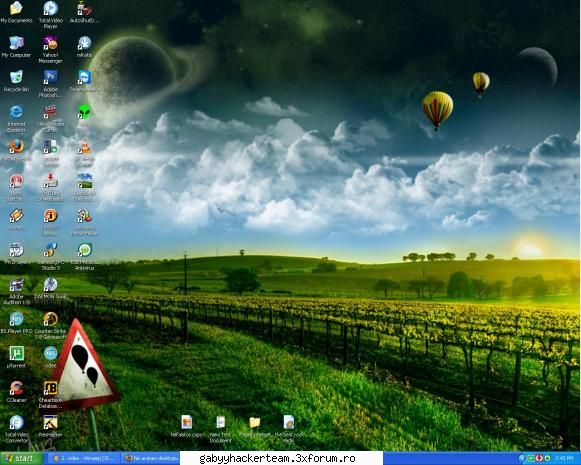
Task: Open the Samsung PC Studio 3 shortcut
Action: click(x=50, y=250)
